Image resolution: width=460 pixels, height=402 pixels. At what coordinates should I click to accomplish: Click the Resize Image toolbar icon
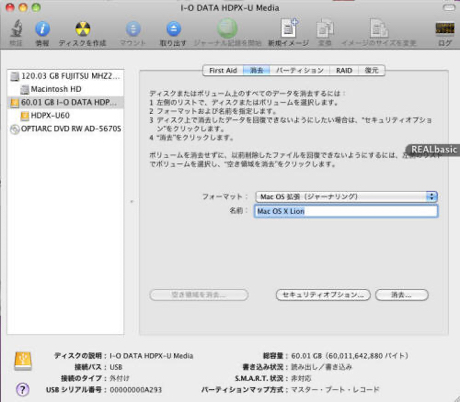pyautogui.click(x=379, y=28)
